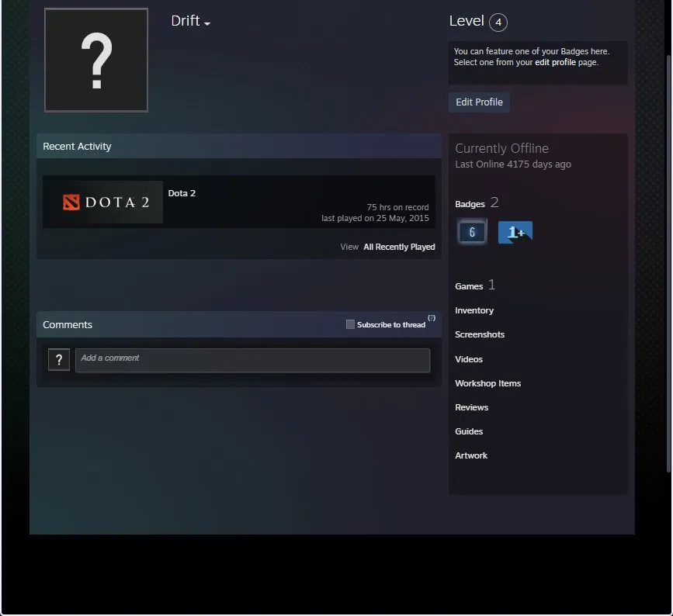
Task: Click the help question mark near Subscribe
Action: pyautogui.click(x=432, y=318)
